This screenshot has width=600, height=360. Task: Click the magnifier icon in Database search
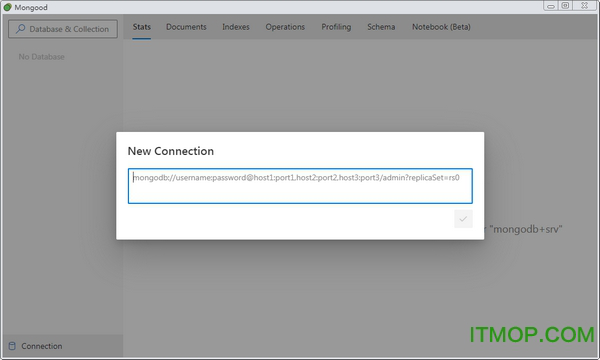(x=20, y=29)
